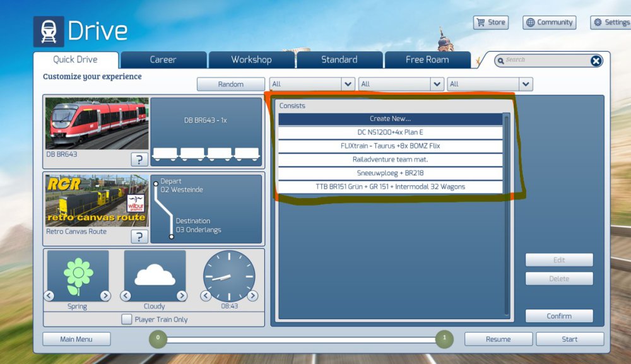Image resolution: width=631 pixels, height=364 pixels.
Task: Open Settings via the gear button
Action: pyautogui.click(x=611, y=23)
